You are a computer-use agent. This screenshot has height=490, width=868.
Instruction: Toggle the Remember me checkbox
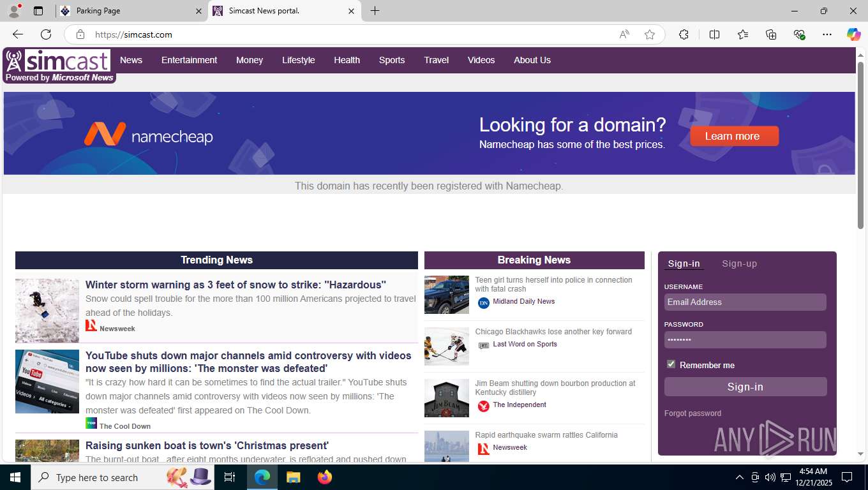(671, 364)
